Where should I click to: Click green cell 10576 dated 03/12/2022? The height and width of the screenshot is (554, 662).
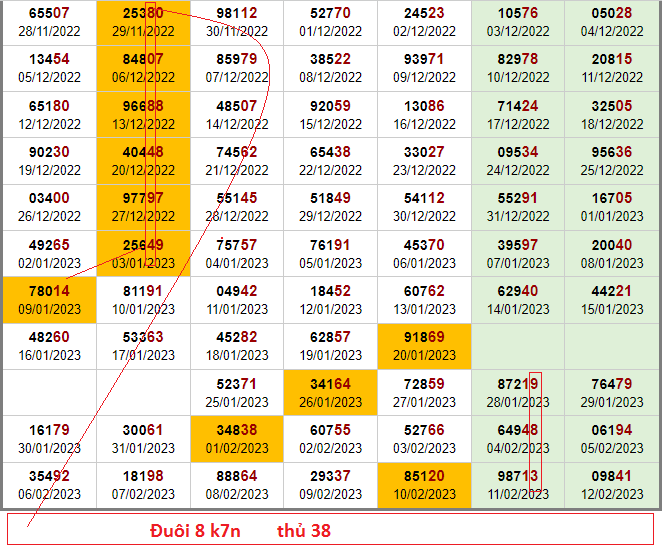(517, 23)
